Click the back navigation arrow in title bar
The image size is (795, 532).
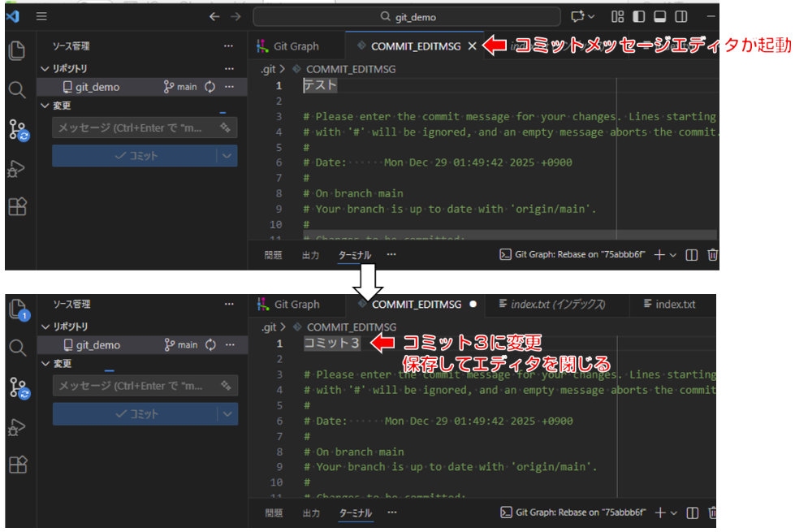click(214, 16)
